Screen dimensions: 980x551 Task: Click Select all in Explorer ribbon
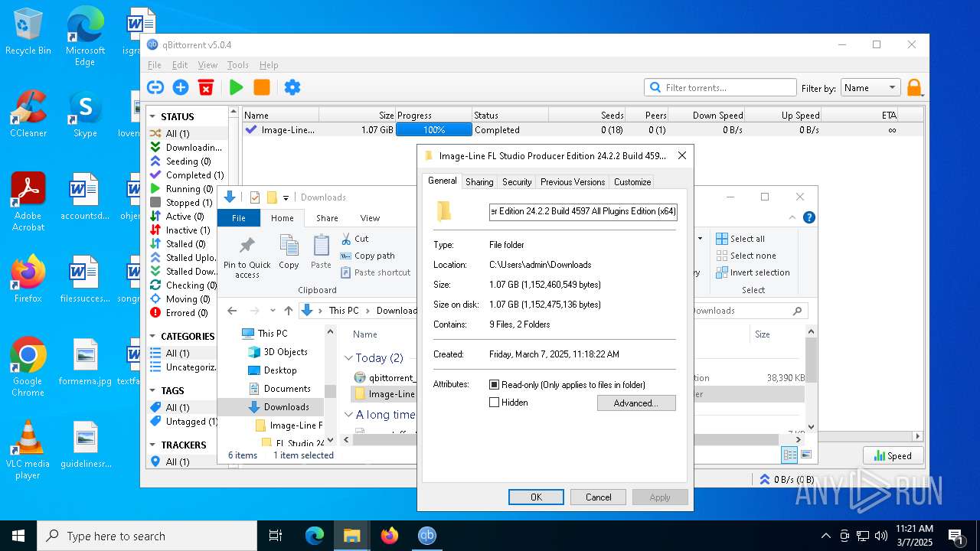pos(740,239)
